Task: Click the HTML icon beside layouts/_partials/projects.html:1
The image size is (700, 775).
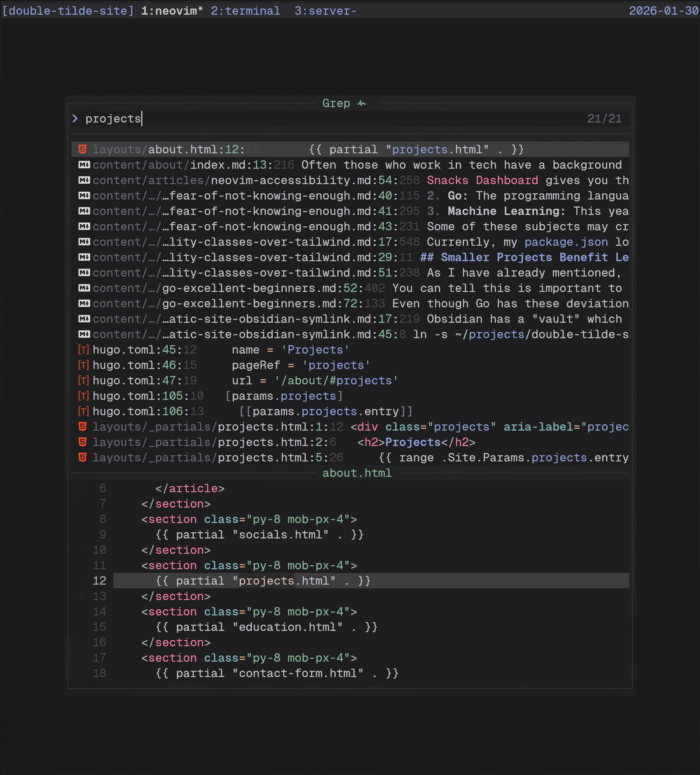Action: 83,427
